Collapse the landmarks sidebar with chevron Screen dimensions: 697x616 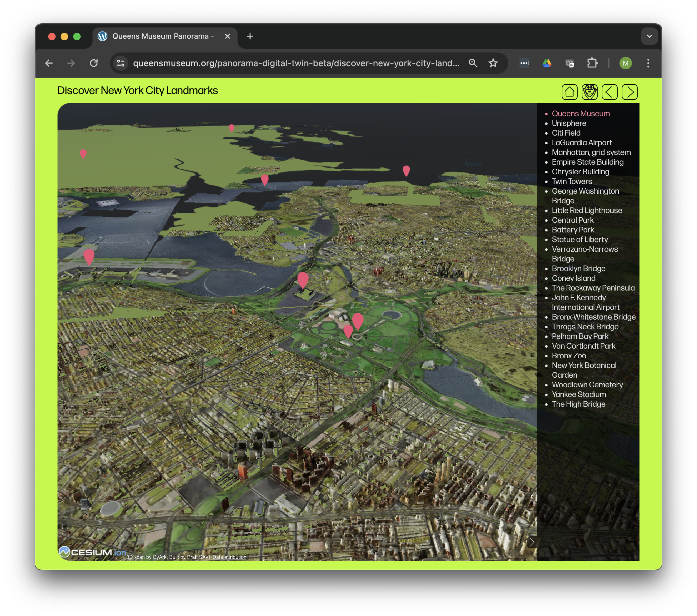pyautogui.click(x=532, y=542)
